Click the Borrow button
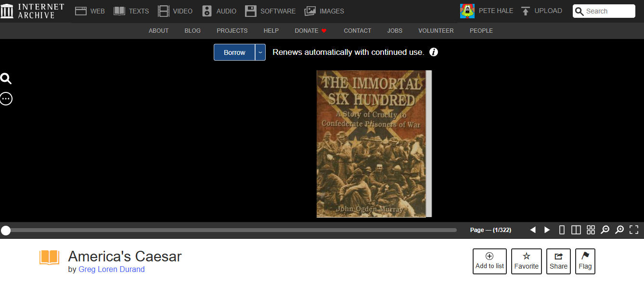Screen dimensions: 644x284 (x=234, y=52)
